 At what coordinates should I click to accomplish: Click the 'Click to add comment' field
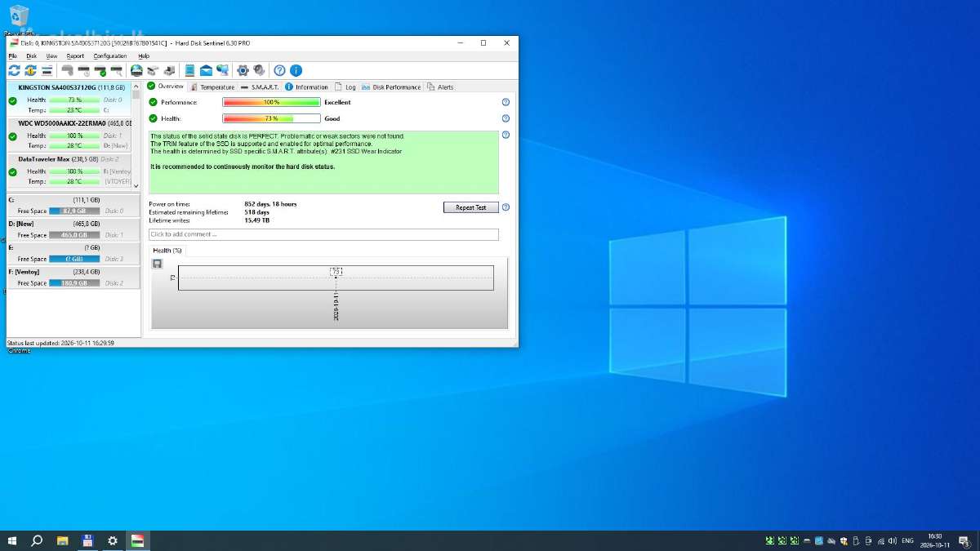tap(323, 234)
